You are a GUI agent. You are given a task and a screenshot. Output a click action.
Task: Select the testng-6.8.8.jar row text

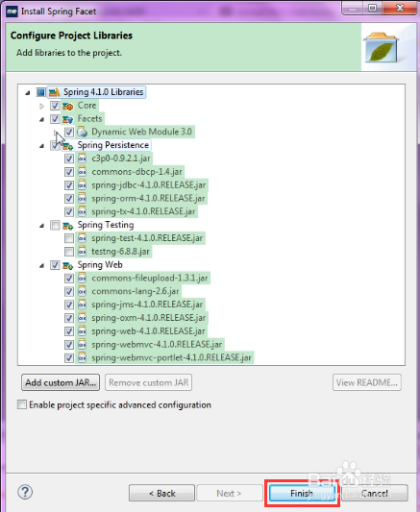click(x=120, y=252)
